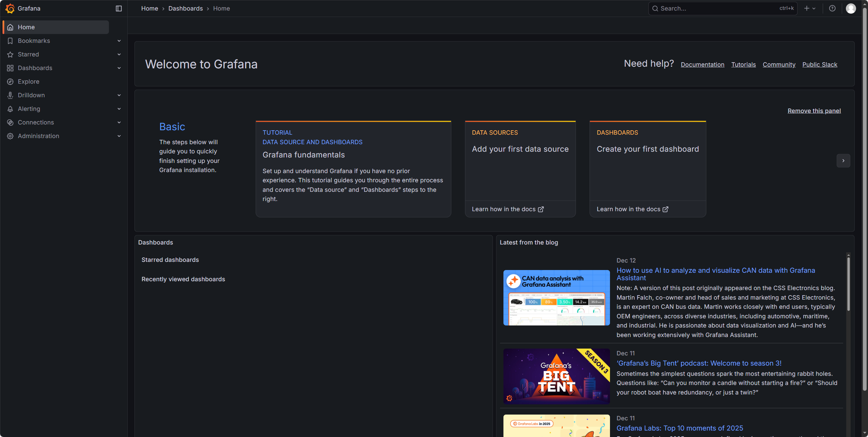Click external link icon in Dashboards card
Image resolution: width=868 pixels, height=437 pixels.
pyautogui.click(x=665, y=209)
